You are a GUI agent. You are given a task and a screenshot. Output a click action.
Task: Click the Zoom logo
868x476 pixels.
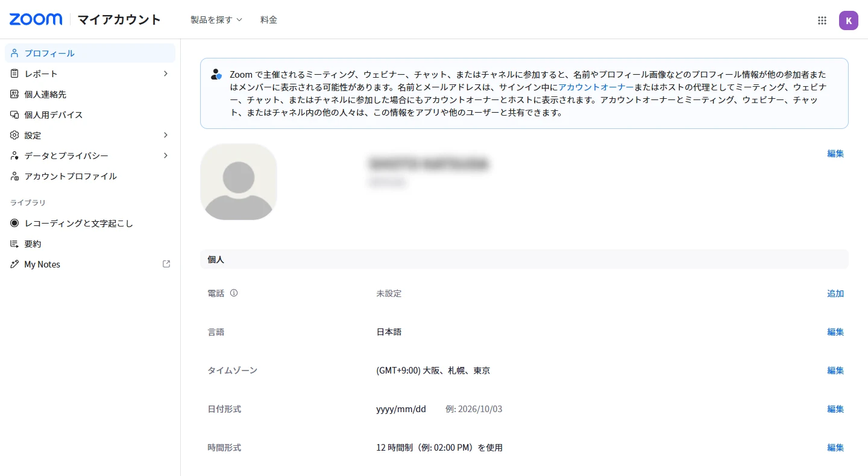click(36, 19)
